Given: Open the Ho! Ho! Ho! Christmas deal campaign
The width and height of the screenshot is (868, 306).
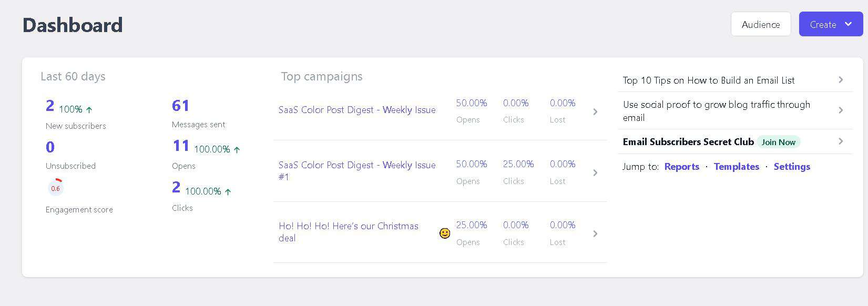Looking at the screenshot, I should click(x=349, y=232).
